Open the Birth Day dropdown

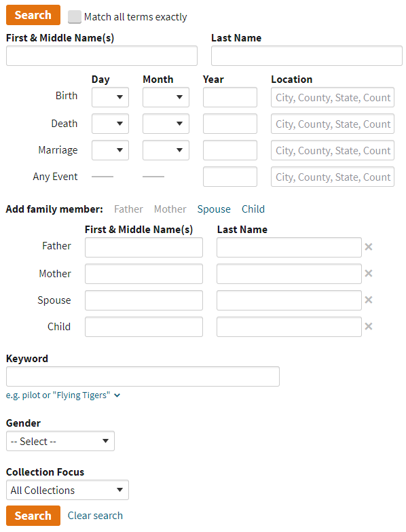(x=110, y=97)
